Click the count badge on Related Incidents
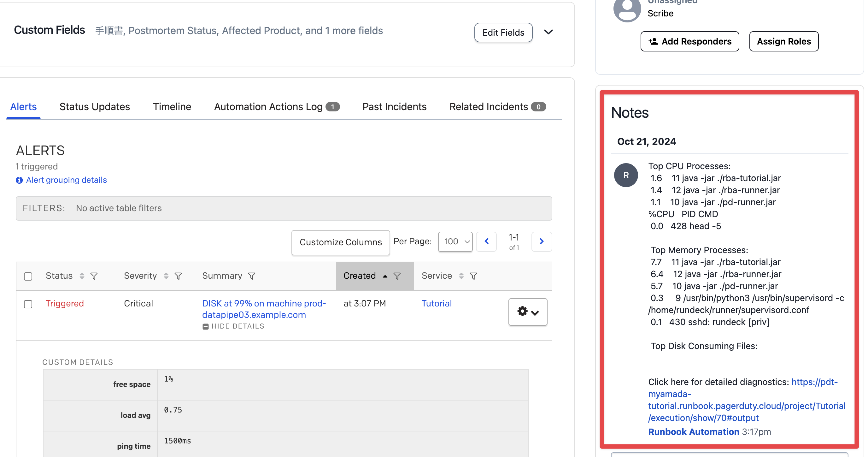 tap(538, 107)
